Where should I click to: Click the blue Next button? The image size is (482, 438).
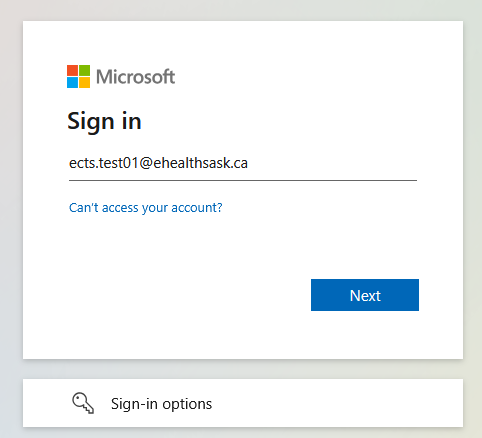(365, 295)
